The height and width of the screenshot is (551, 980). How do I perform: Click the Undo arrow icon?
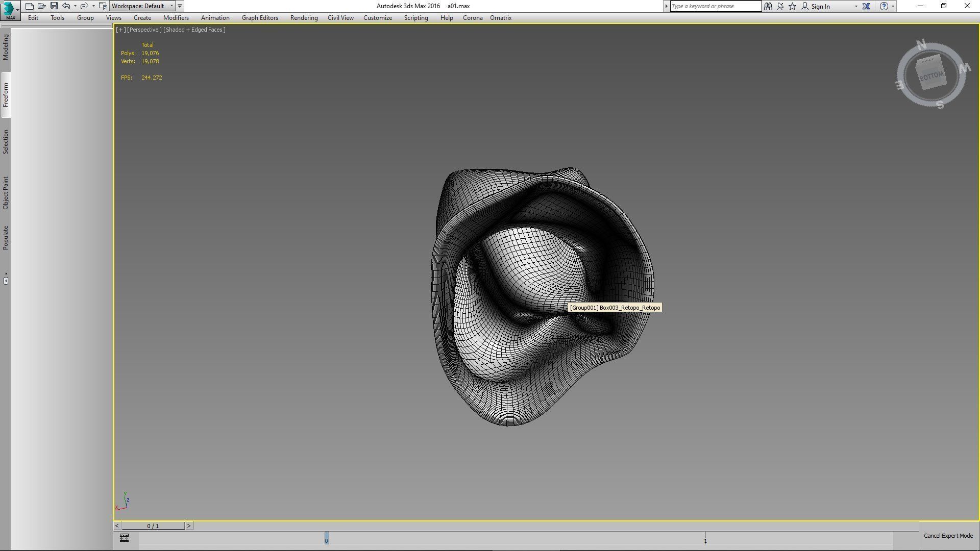66,6
